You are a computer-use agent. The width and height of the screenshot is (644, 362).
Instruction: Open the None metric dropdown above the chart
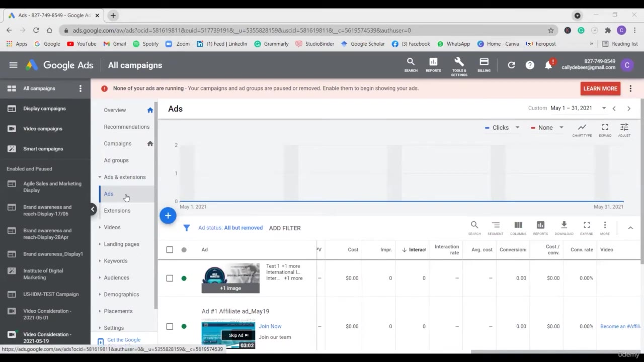546,127
